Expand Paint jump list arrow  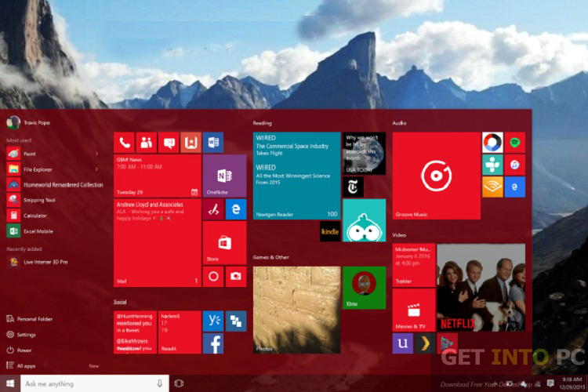click(x=96, y=154)
